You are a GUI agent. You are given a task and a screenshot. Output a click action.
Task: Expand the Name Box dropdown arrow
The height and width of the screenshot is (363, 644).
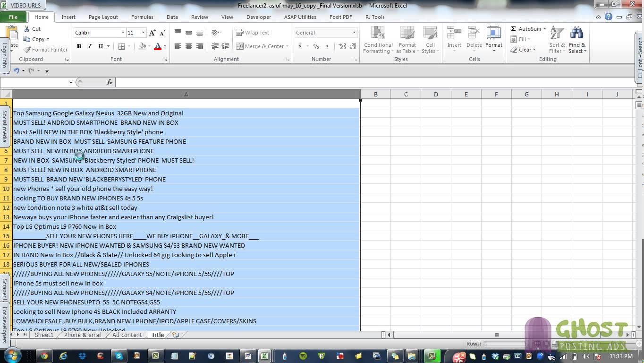point(71,82)
